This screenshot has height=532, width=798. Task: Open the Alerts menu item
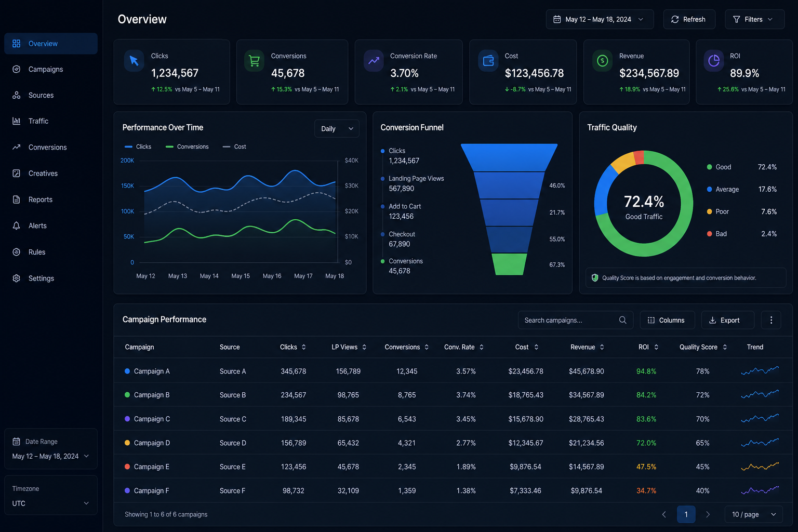[51, 225]
